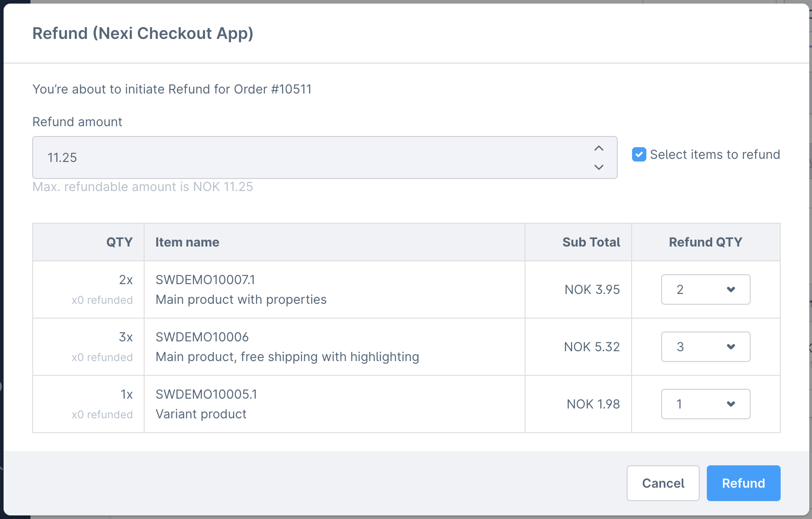Select the Variant product row

(x=201, y=414)
